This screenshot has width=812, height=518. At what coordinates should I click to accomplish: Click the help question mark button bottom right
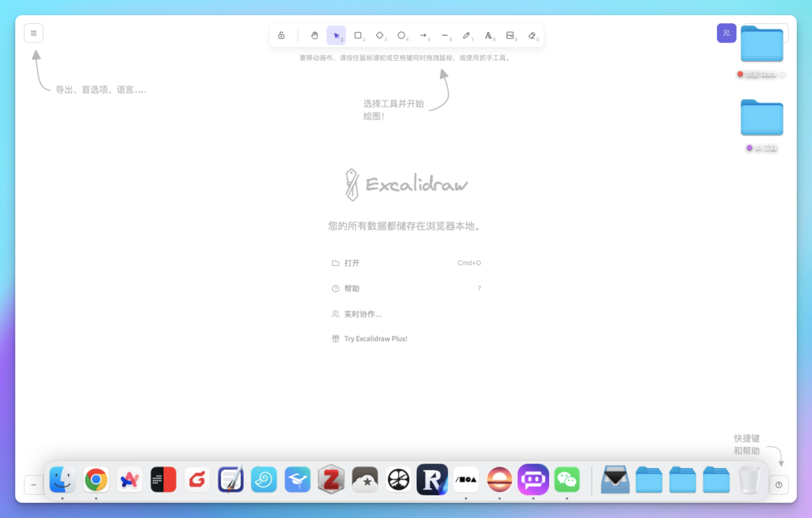click(779, 485)
